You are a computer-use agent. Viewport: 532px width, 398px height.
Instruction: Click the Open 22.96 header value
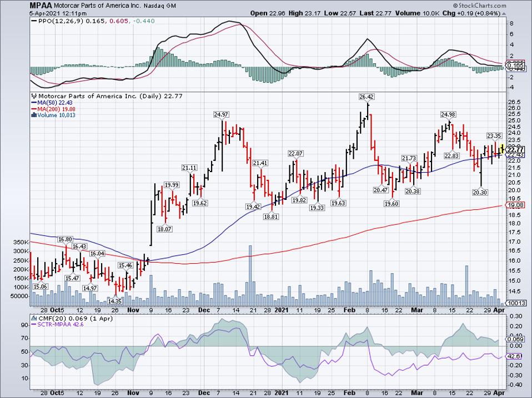click(x=268, y=13)
